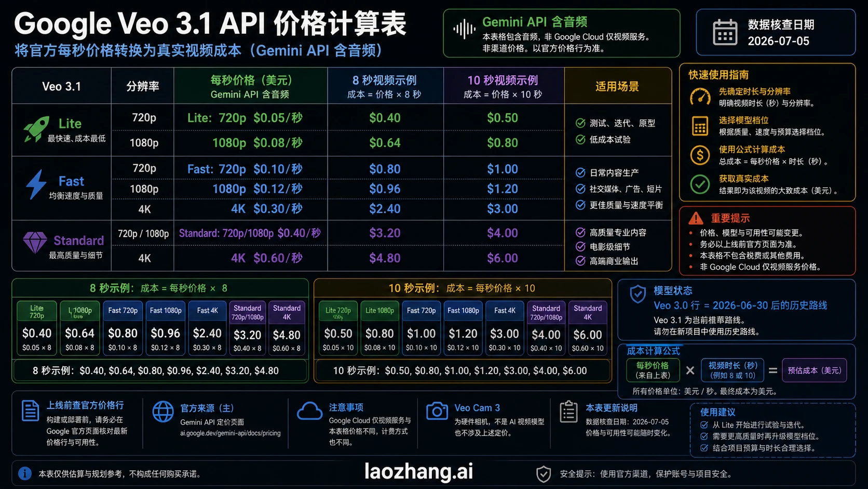868x489 pixels.
Task: Click the Lite 1080p $0.80 ten-second card
Action: point(379,328)
